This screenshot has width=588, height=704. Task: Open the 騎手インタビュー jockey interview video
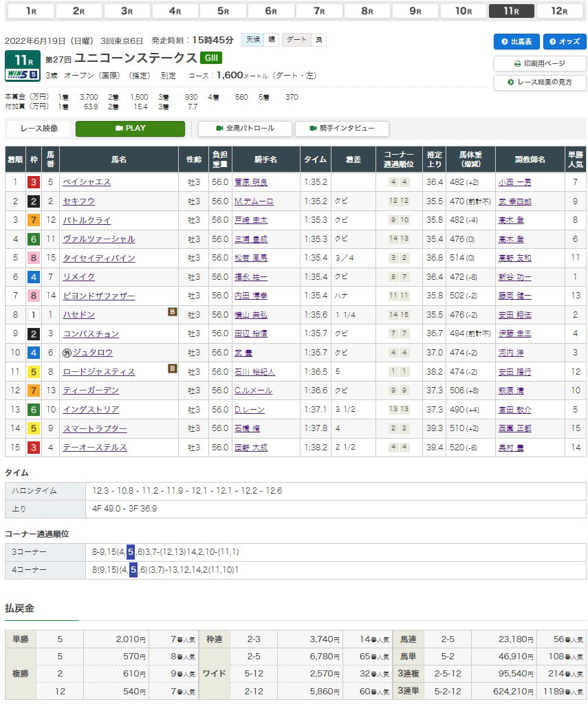[342, 129]
